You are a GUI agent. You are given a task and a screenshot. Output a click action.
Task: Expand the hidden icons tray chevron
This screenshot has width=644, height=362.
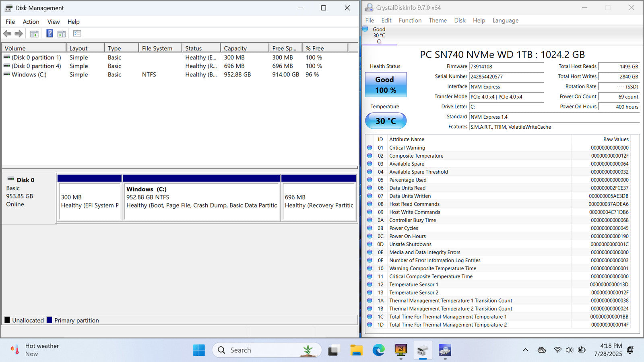(x=525, y=350)
